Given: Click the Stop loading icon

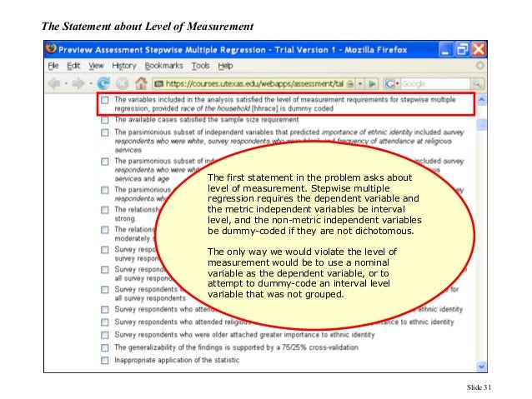Looking at the screenshot, I should tap(122, 83).
